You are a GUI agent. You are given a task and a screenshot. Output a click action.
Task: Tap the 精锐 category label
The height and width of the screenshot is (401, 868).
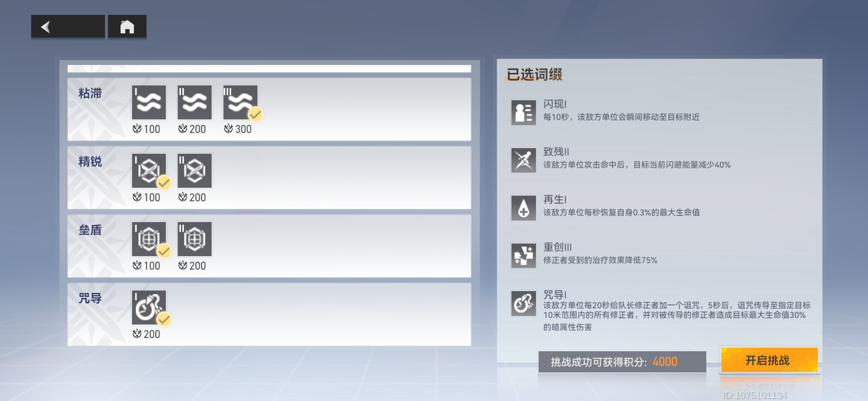click(90, 162)
